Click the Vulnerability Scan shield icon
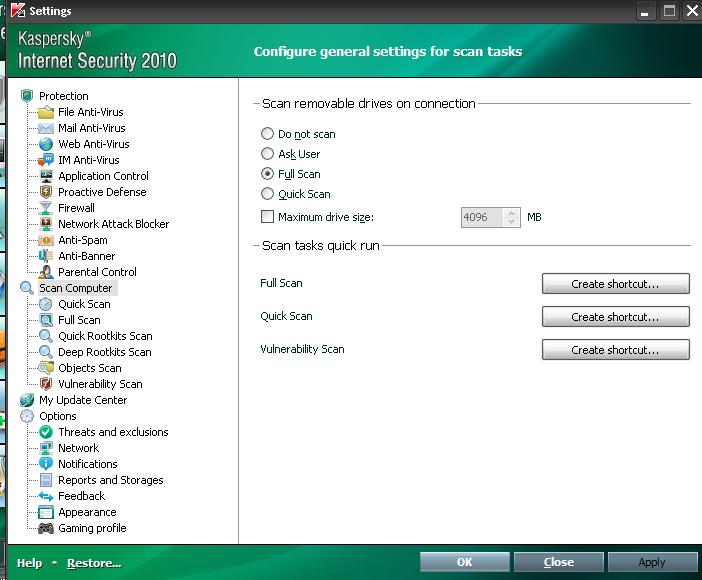 (46, 384)
